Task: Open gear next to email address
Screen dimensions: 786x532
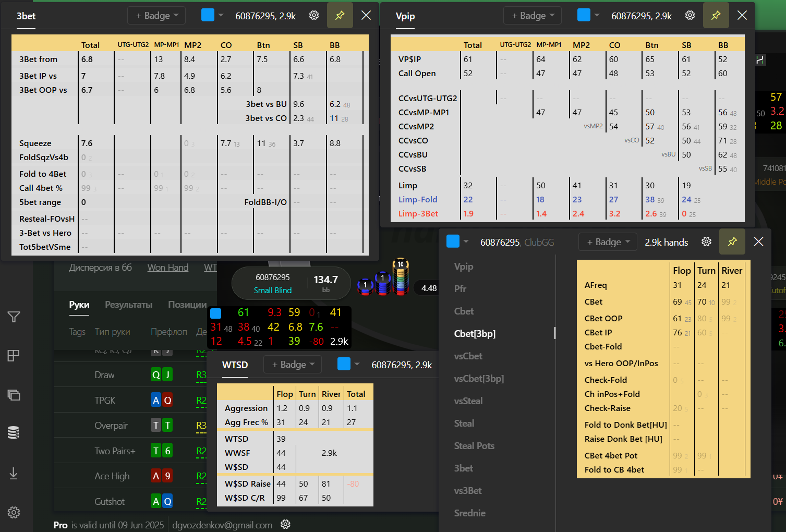Action: click(x=285, y=524)
